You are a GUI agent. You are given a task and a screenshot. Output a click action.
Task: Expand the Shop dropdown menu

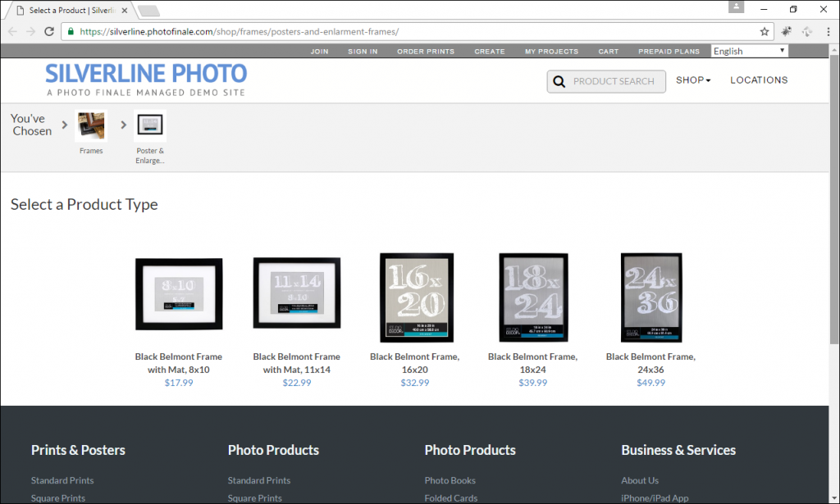point(693,80)
